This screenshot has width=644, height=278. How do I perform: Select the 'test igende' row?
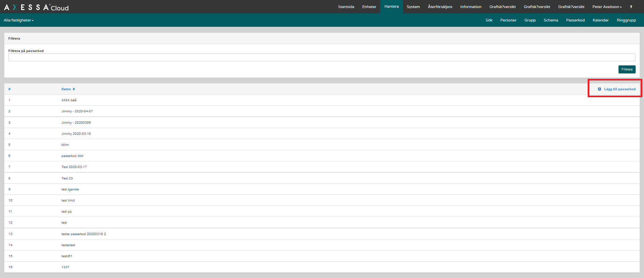point(322,189)
